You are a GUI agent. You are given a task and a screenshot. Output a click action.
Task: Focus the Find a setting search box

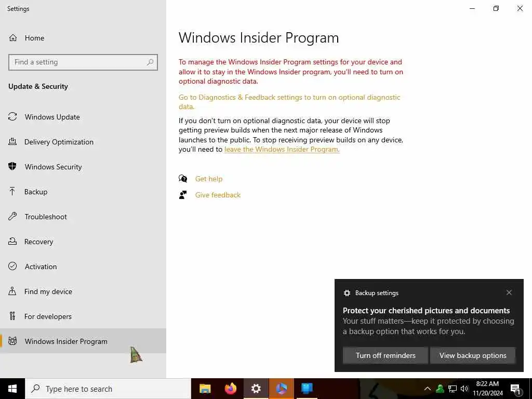pyautogui.click(x=83, y=62)
